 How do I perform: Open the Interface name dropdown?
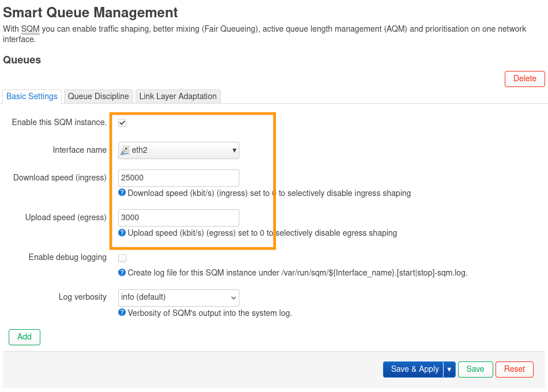pos(178,150)
